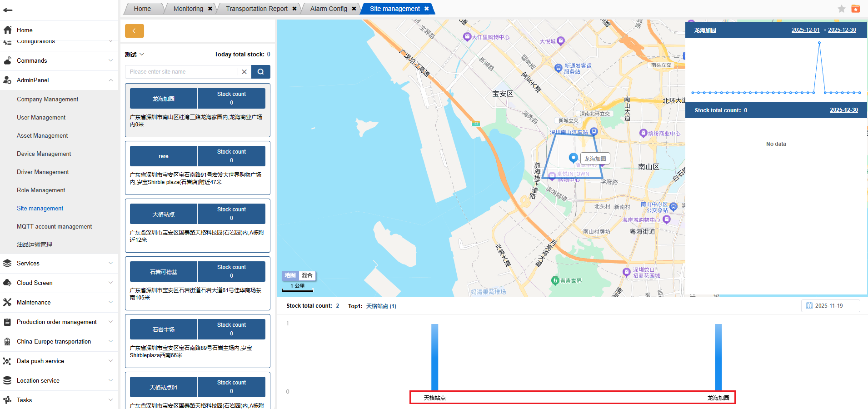Viewport: 868px width, 409px height.
Task: Switch map to 地图 standard view
Action: coord(290,275)
